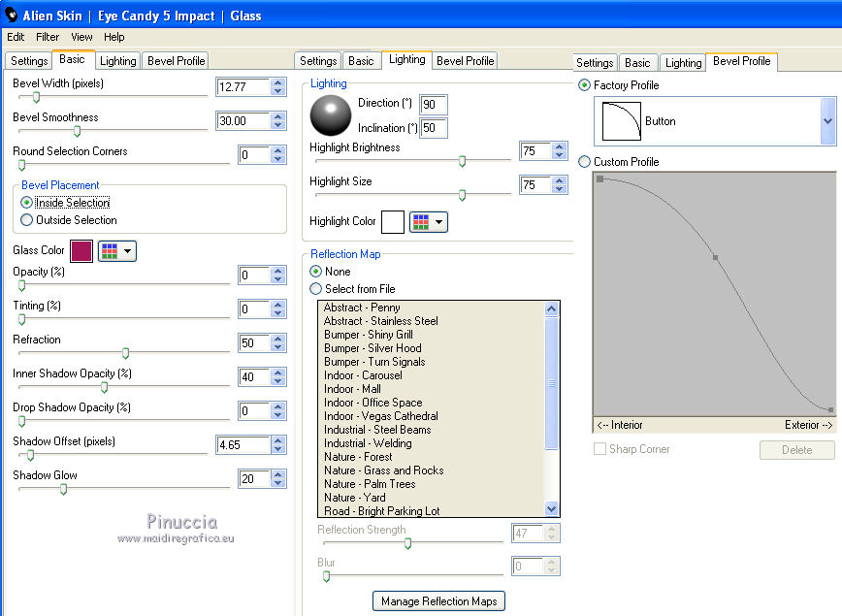
Task: Select the Outside Selection radio button
Action: click(x=26, y=220)
